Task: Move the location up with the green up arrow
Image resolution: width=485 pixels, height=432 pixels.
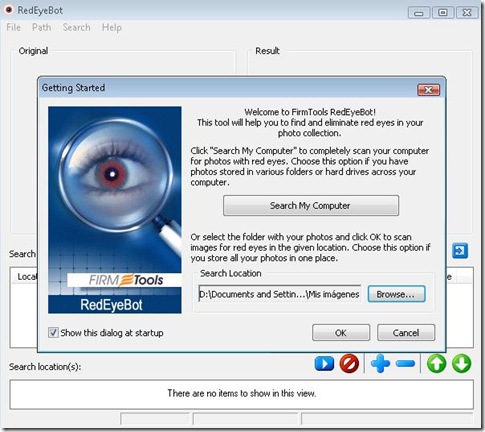Action: [436, 363]
